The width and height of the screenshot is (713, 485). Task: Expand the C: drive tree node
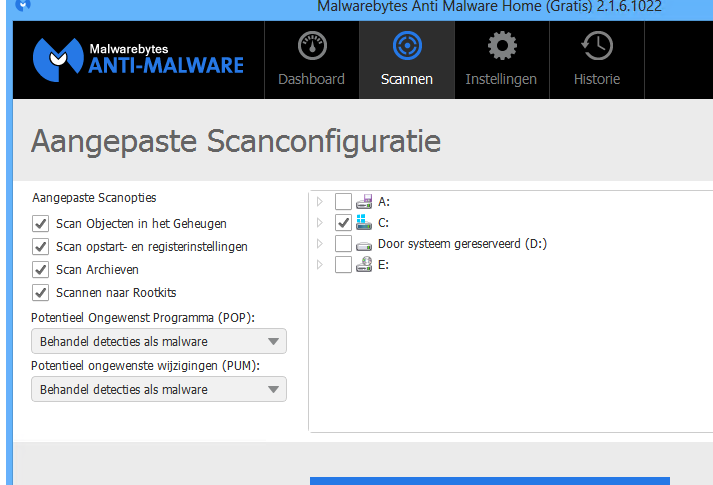(320, 223)
